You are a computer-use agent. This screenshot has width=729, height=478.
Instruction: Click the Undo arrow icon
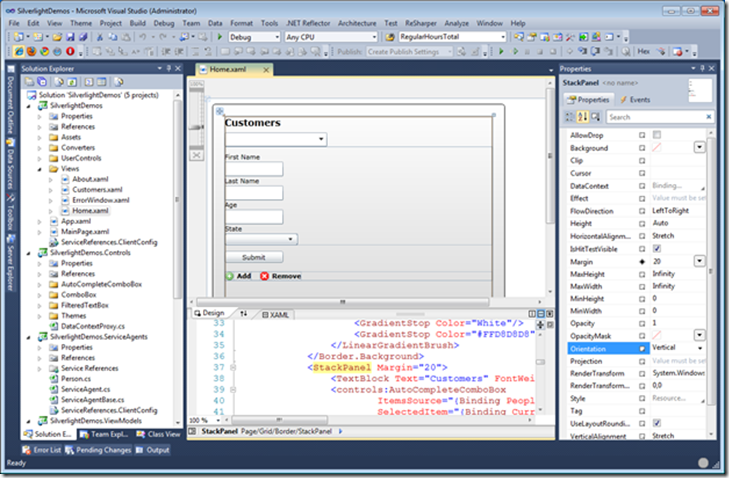[142, 37]
